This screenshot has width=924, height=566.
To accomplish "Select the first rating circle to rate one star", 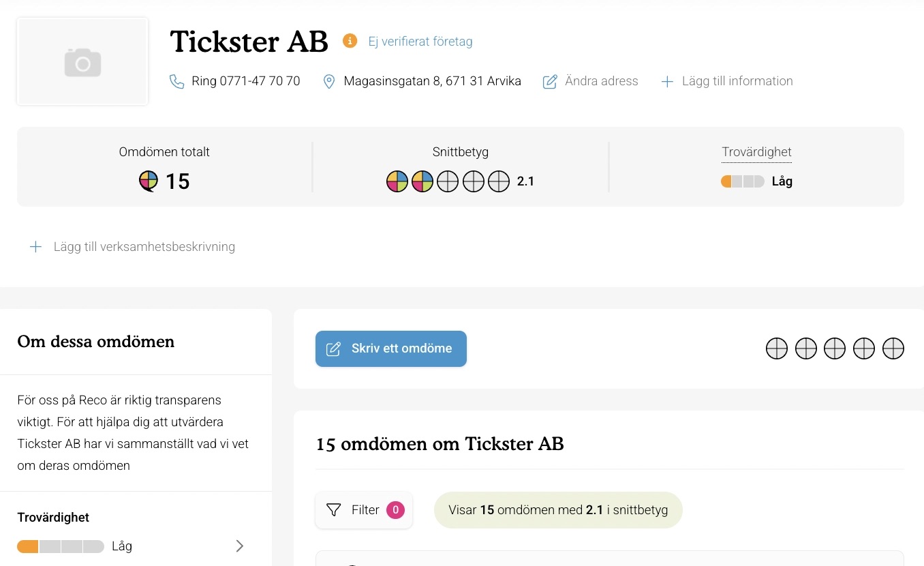I will [x=777, y=348].
